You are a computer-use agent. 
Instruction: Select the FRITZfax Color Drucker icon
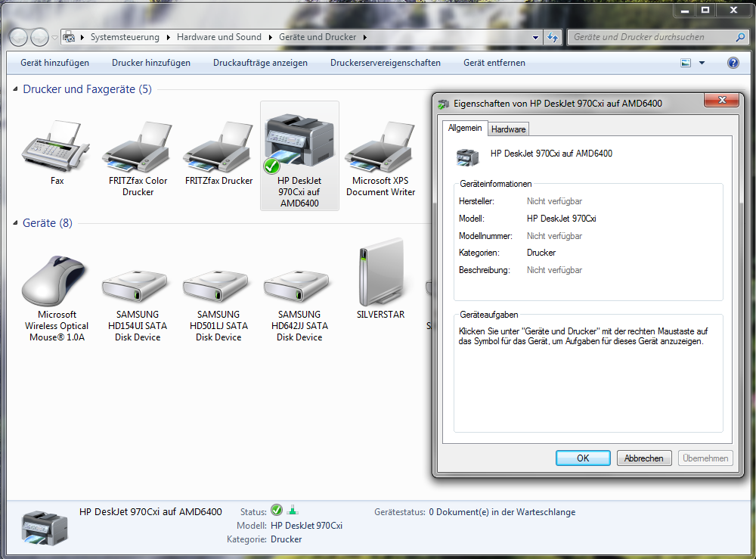coord(138,147)
